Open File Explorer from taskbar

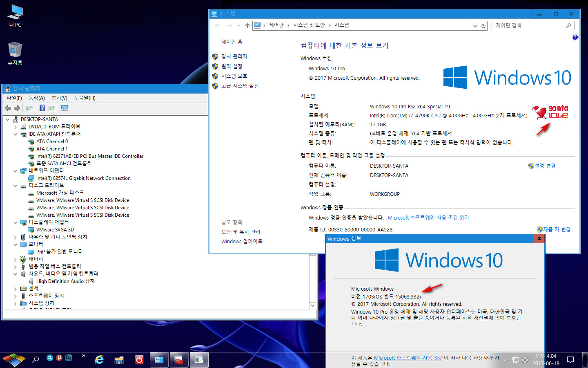pos(119,360)
